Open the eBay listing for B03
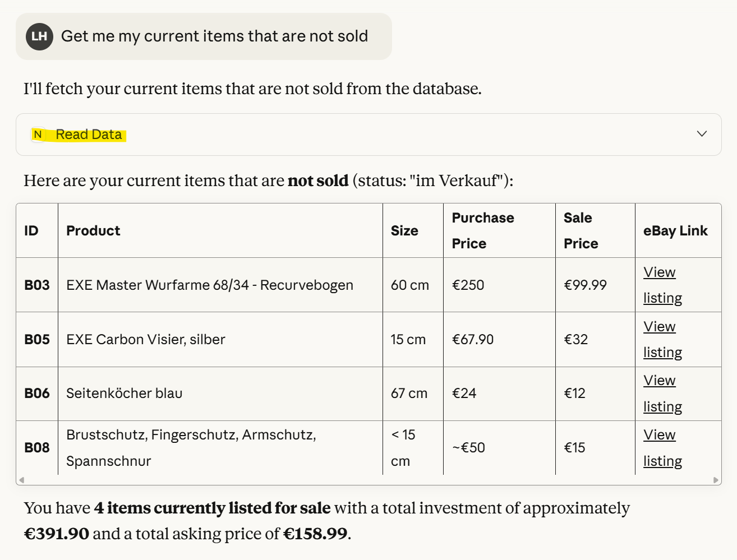This screenshot has width=737, height=560. 662,285
